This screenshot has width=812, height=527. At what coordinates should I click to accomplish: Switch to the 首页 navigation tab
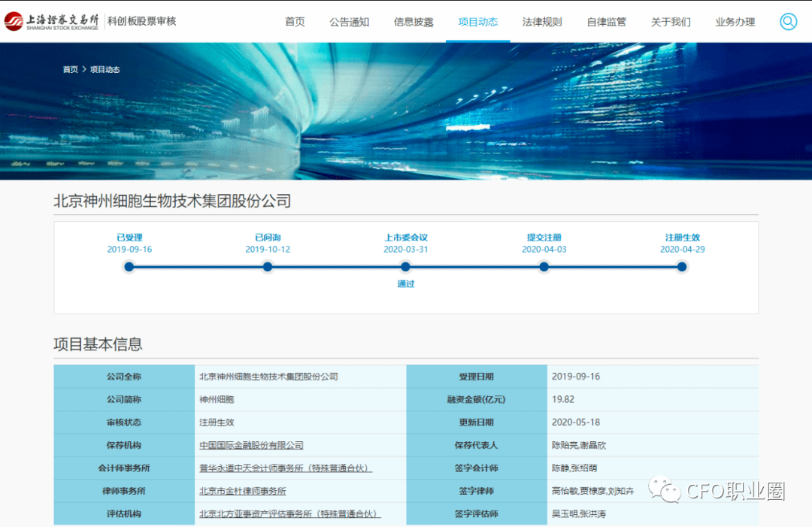295,22
